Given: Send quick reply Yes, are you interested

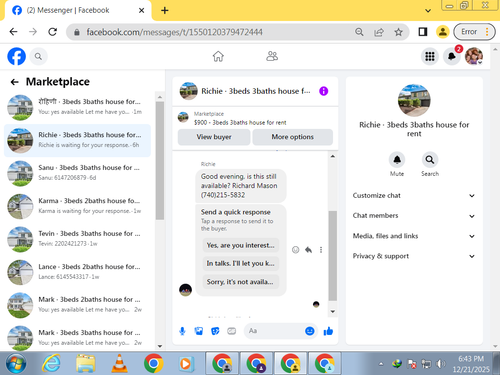Looking at the screenshot, I should coord(241,245).
